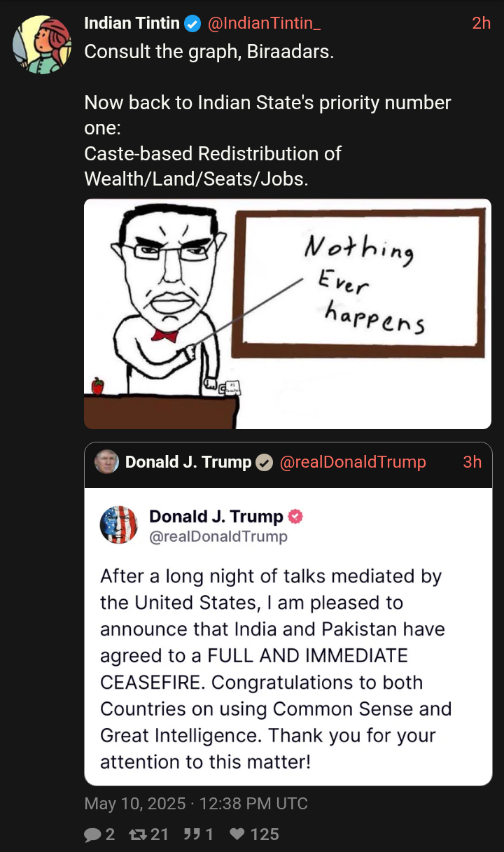Click Indian Tintin's blue verified badge
The width and height of the screenshot is (504, 852).
click(192, 24)
